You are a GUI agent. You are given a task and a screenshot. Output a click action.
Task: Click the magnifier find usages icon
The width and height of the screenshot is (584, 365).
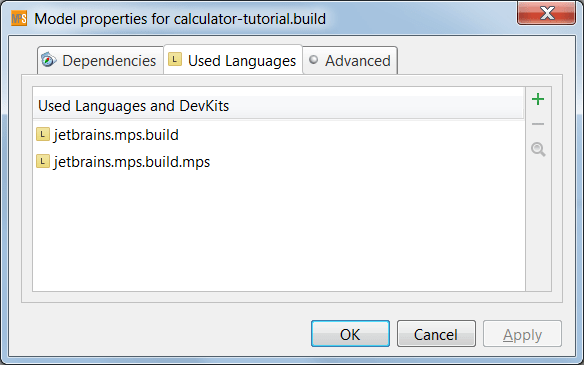coord(538,149)
